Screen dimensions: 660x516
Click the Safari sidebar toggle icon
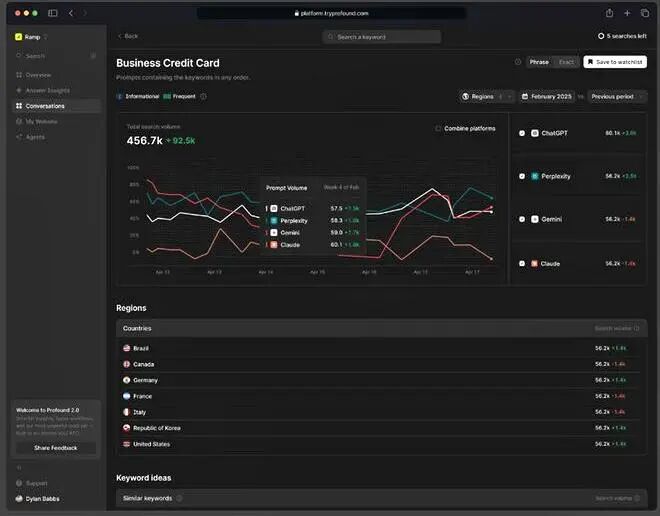click(53, 13)
